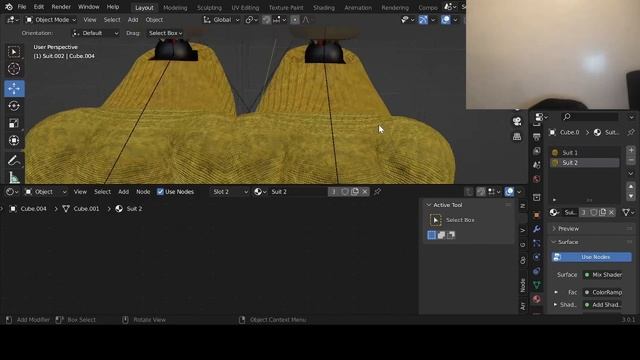Screen dimensions: 640x360
Task: Collapse the Active Tool panel
Action: tap(429, 205)
